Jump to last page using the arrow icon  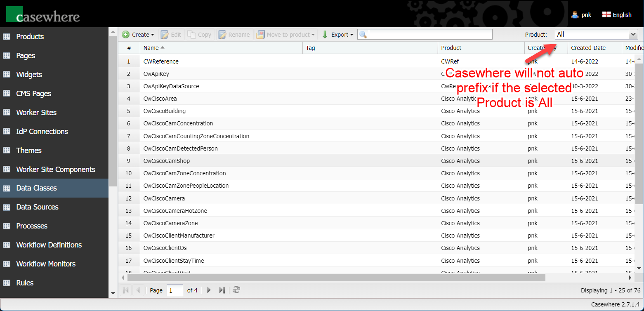click(x=222, y=290)
